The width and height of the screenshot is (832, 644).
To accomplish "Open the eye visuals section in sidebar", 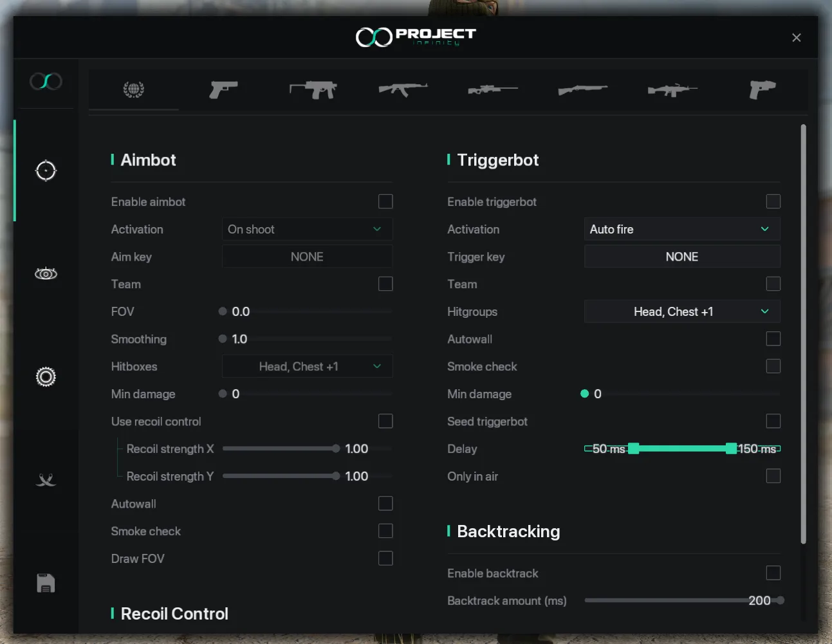I will click(46, 274).
